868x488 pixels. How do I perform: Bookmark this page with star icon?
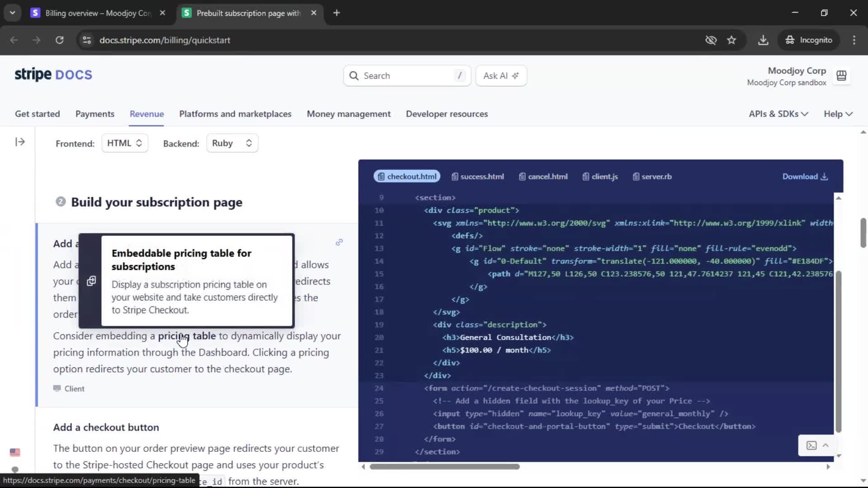click(x=731, y=40)
